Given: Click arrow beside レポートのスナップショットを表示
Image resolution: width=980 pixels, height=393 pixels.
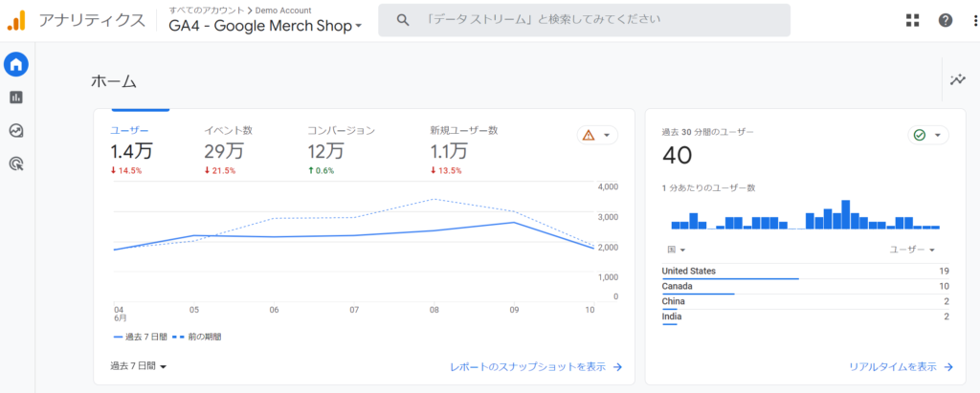Looking at the screenshot, I should [x=617, y=367].
